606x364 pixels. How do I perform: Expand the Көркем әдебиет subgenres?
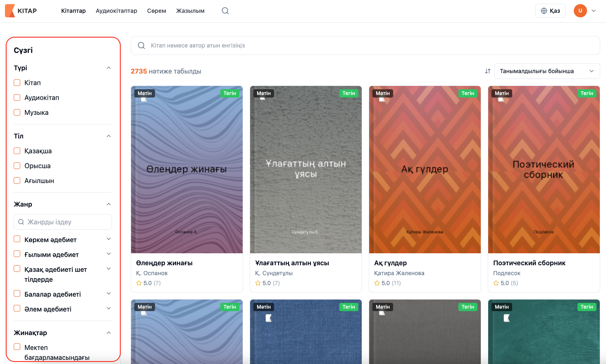coord(109,239)
